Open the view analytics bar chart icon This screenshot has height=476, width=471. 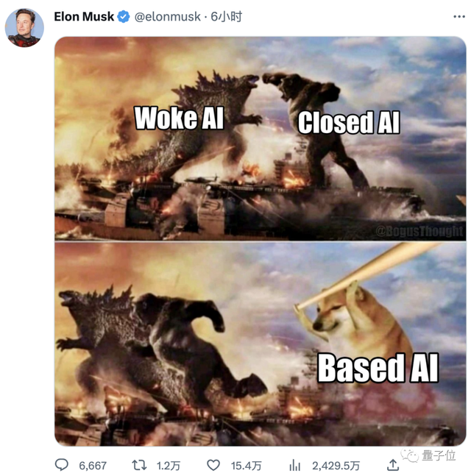294,465
